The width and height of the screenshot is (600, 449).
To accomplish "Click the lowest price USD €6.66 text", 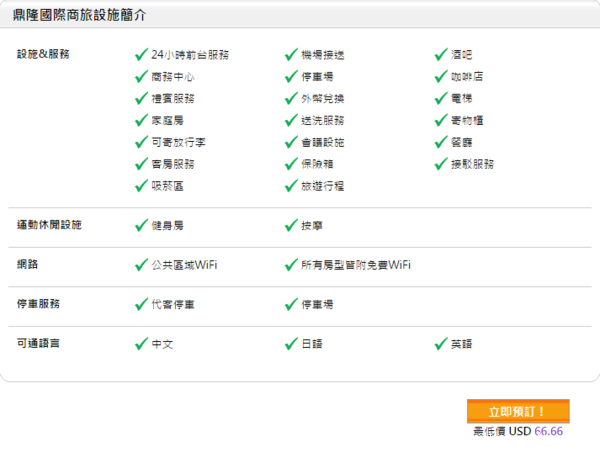I will click(x=518, y=432).
